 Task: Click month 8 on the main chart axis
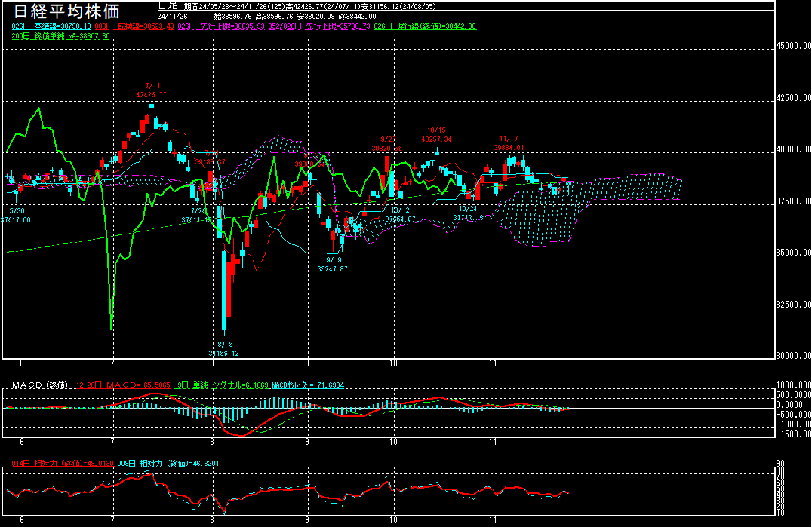click(212, 363)
